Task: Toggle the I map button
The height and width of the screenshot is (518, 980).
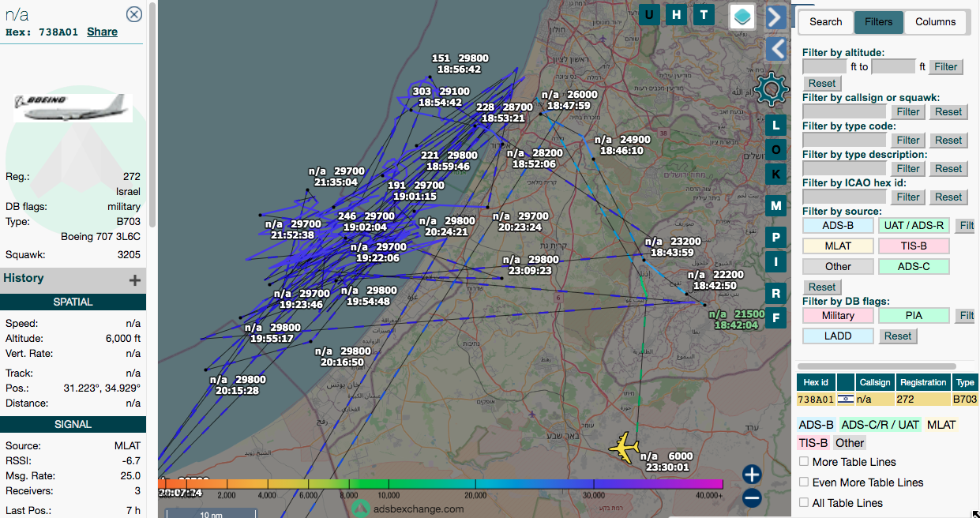Action: [776, 262]
